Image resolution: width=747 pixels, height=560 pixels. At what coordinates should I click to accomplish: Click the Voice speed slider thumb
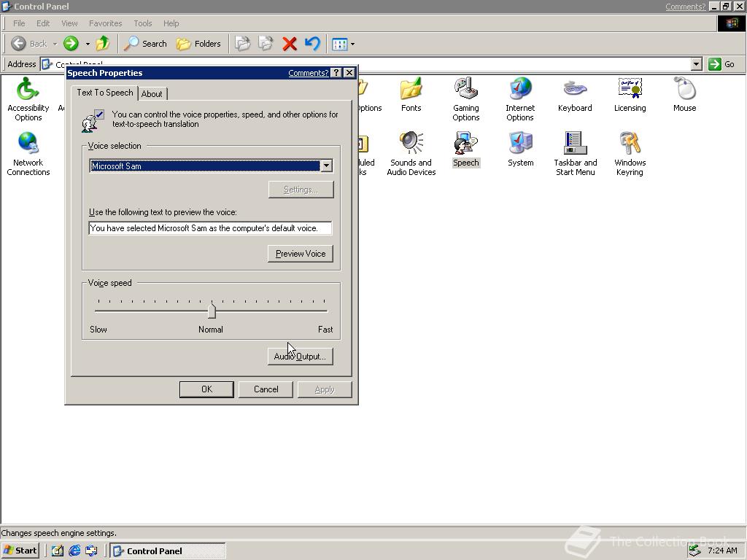(x=212, y=311)
